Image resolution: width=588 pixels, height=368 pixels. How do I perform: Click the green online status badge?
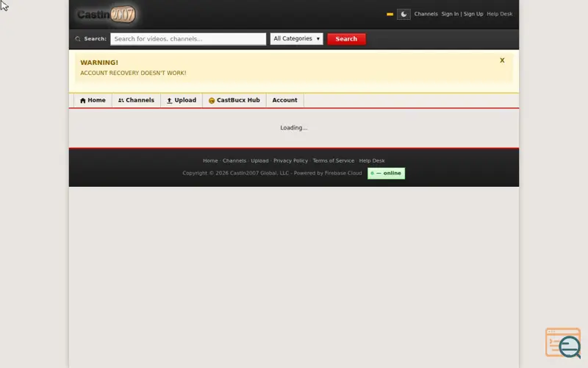[386, 173]
